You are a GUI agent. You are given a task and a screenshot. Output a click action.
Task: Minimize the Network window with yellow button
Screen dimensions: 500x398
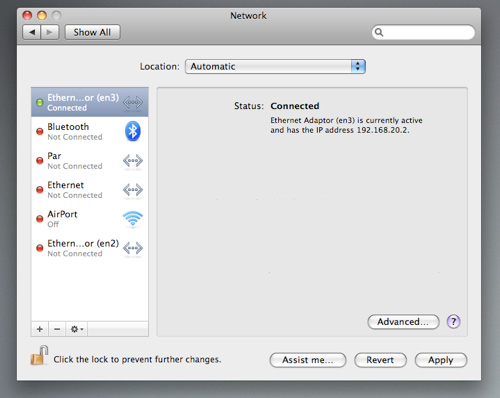(42, 15)
